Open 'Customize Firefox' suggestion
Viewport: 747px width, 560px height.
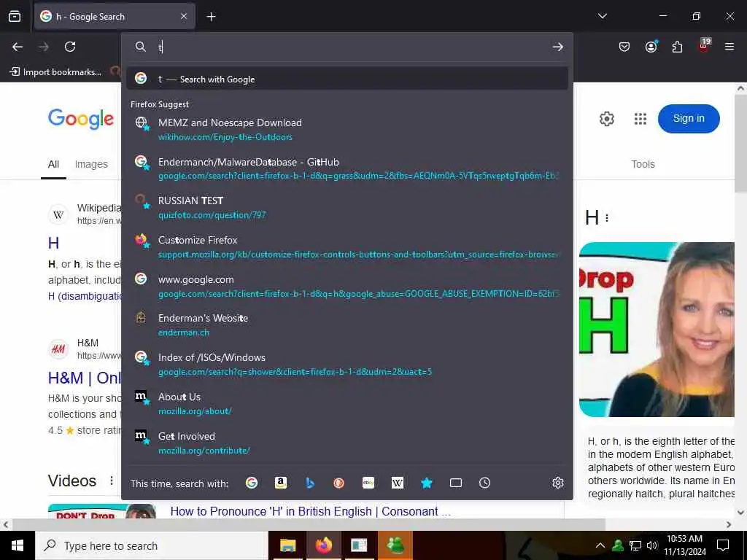coord(347,247)
